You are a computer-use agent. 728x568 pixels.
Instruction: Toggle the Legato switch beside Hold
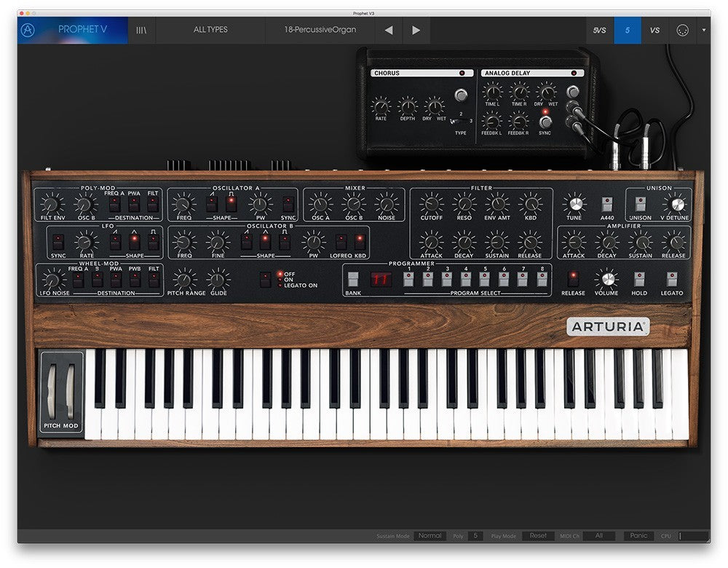click(672, 280)
